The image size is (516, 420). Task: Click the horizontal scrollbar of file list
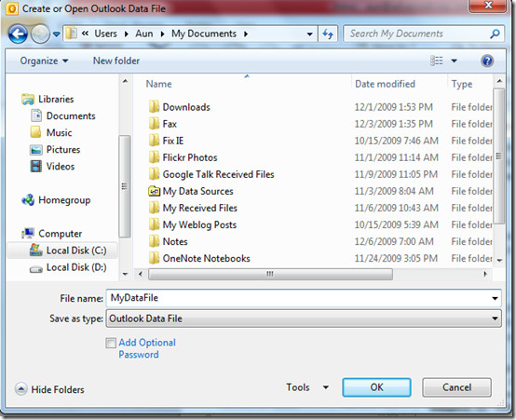point(270,274)
